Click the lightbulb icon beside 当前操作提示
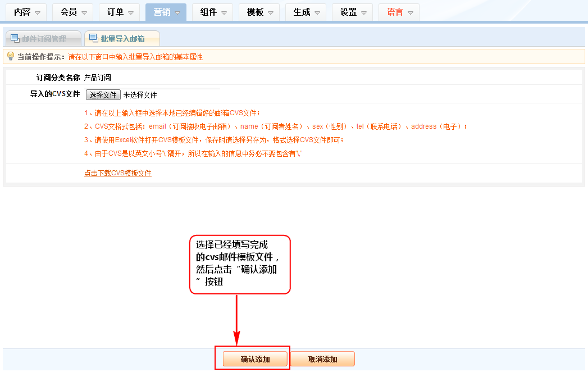This screenshot has height=372, width=588. (x=10, y=57)
